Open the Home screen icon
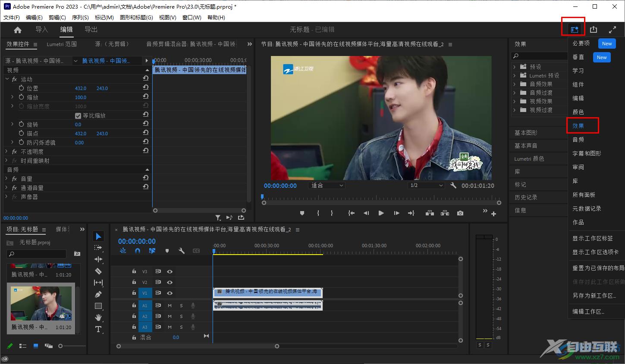The image size is (625, 364). [x=18, y=30]
